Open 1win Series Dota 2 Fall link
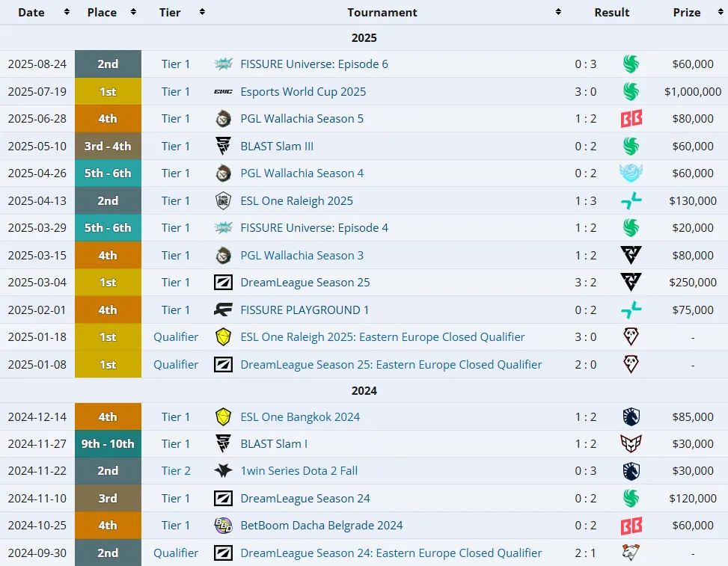The width and height of the screenshot is (728, 566). point(299,471)
